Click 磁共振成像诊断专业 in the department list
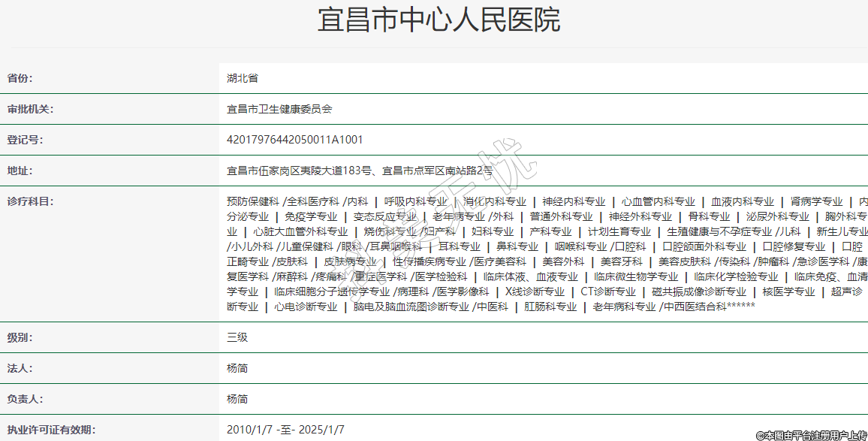 (698, 291)
